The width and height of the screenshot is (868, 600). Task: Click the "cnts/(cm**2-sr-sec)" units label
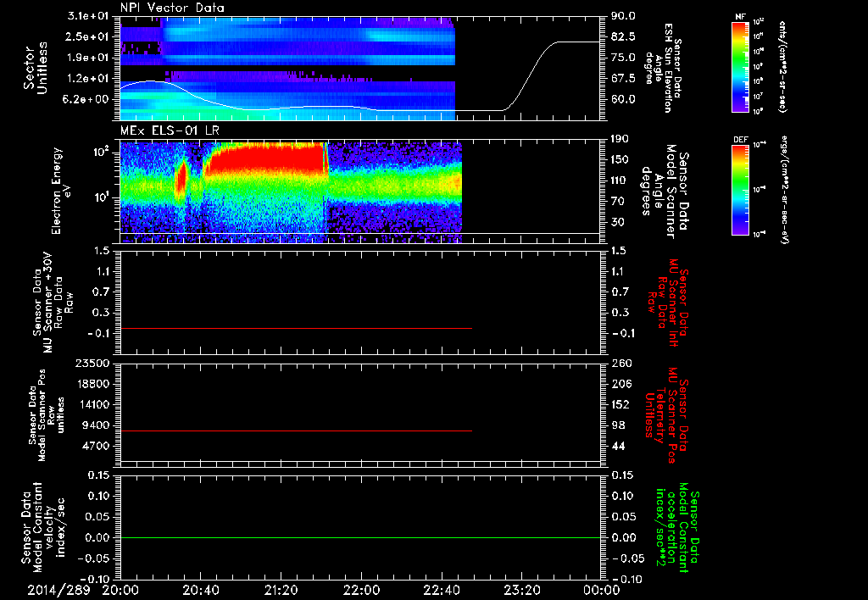tap(782, 66)
